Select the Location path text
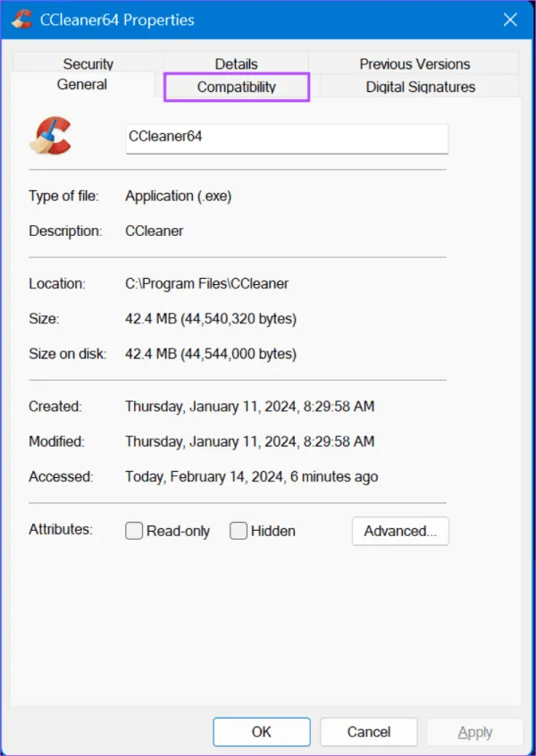This screenshot has width=536, height=756. click(x=205, y=282)
